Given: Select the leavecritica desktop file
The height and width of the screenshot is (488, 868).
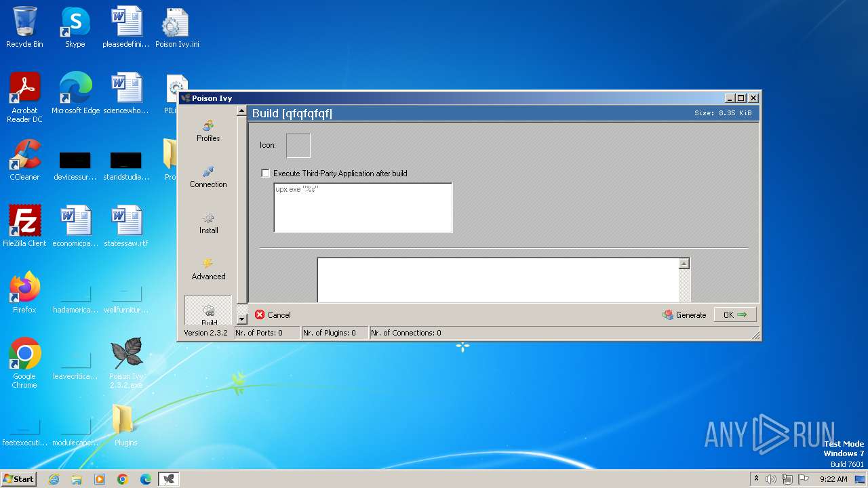Looking at the screenshot, I should point(75,365).
